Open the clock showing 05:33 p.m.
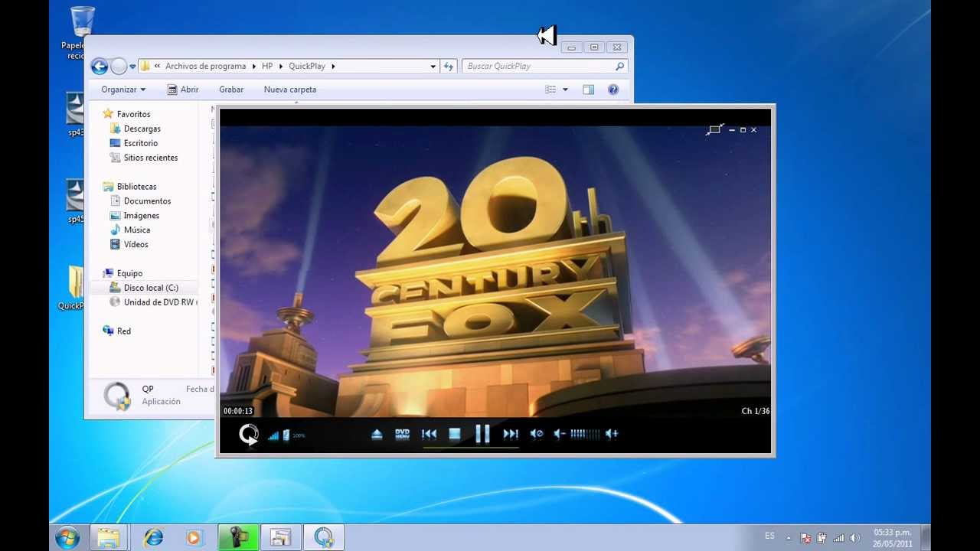 point(893,538)
